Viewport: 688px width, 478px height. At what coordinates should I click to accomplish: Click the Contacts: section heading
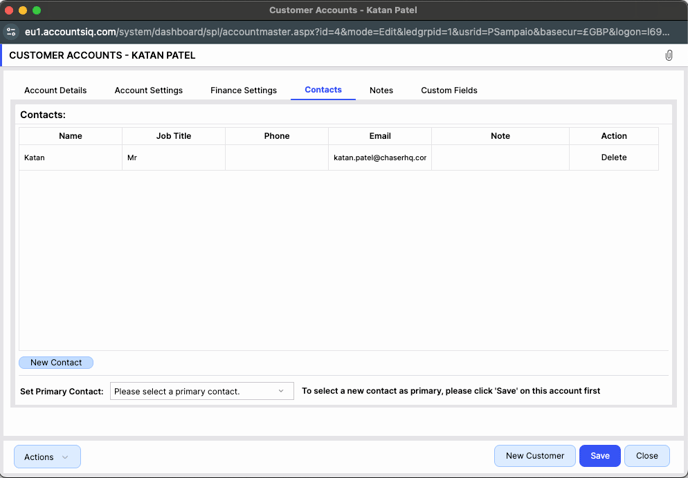(x=43, y=115)
